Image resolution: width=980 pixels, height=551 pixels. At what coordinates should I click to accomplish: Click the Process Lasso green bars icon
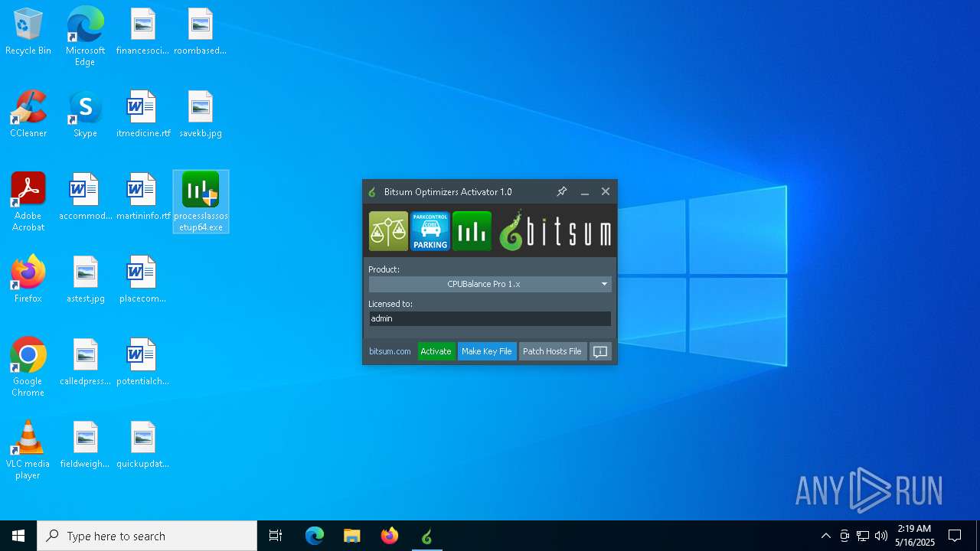[472, 231]
